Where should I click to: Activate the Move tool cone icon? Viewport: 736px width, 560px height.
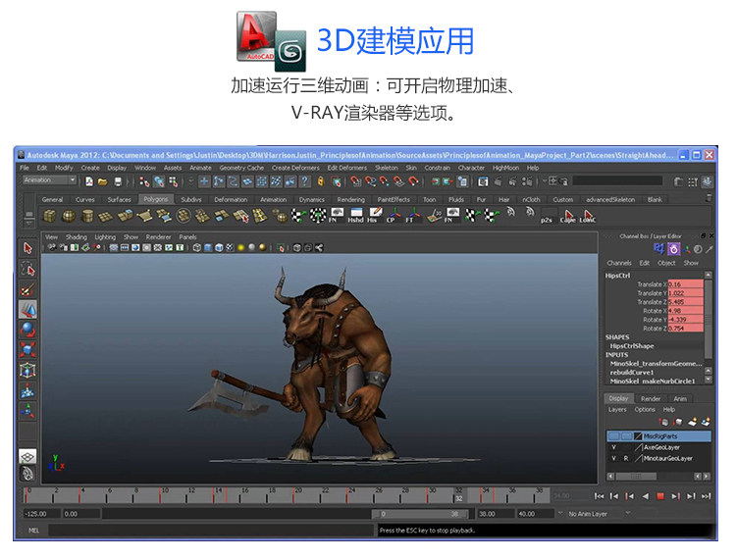pyautogui.click(x=27, y=310)
